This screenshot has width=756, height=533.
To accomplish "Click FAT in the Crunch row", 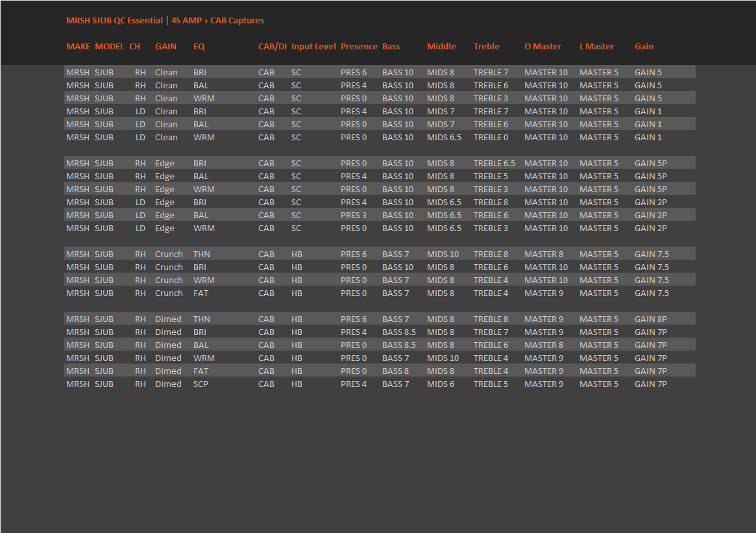I will (201, 293).
